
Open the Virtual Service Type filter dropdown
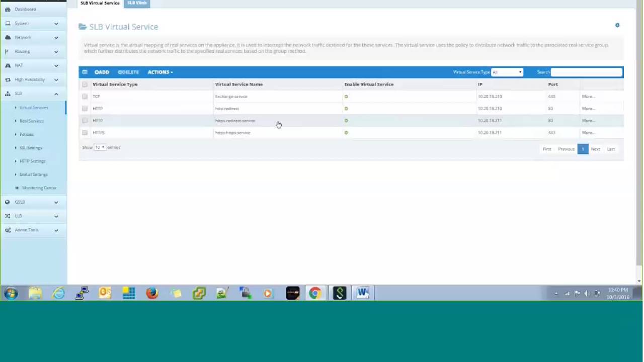507,72
